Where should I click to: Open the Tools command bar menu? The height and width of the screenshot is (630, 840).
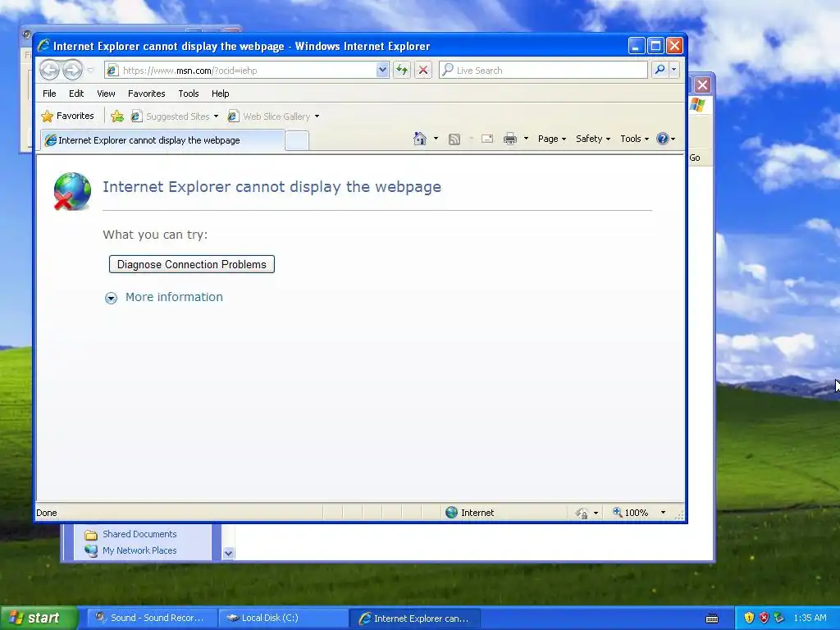tap(634, 139)
